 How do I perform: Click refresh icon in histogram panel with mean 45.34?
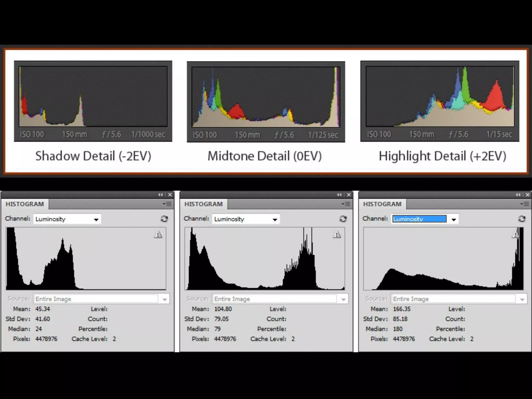164,219
